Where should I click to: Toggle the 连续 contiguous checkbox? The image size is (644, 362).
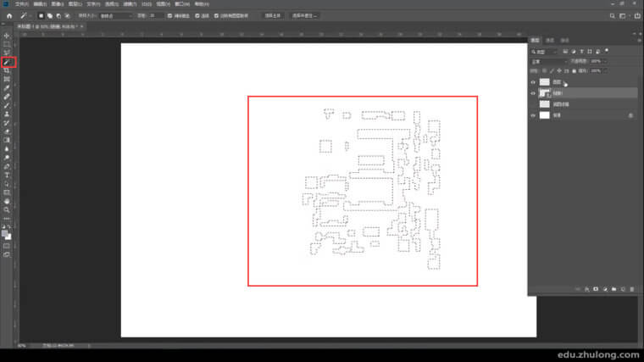pyautogui.click(x=198, y=15)
